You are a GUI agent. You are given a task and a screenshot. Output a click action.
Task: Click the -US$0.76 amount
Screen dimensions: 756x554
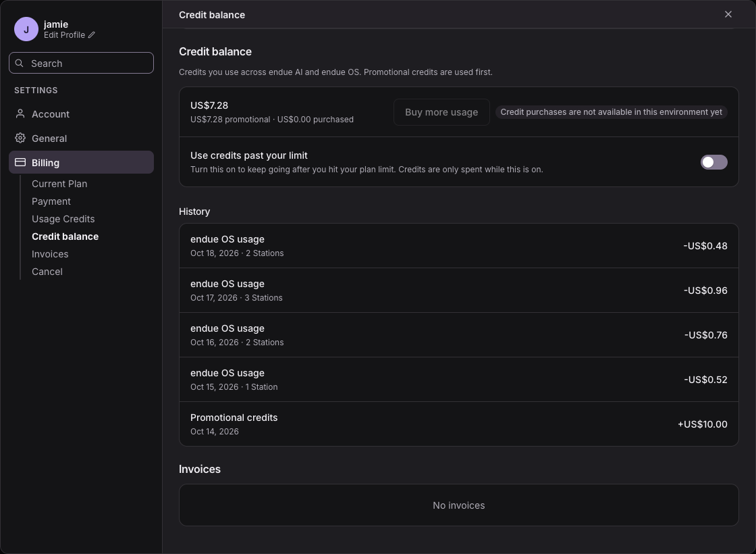coord(706,335)
